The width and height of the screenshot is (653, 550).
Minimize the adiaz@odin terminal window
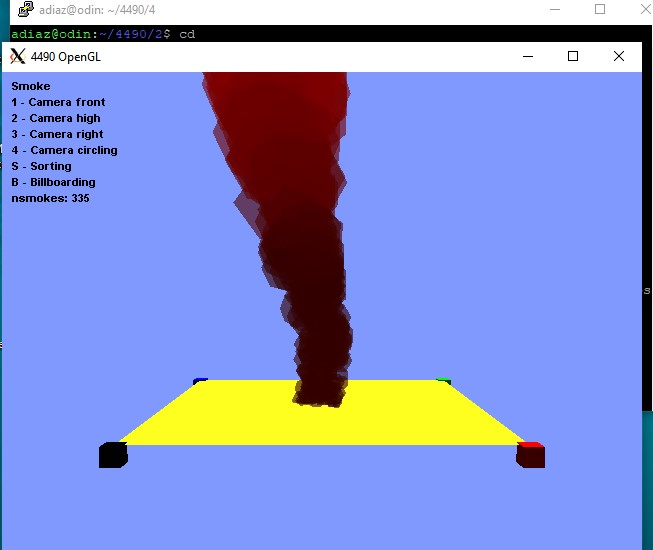coord(555,9)
